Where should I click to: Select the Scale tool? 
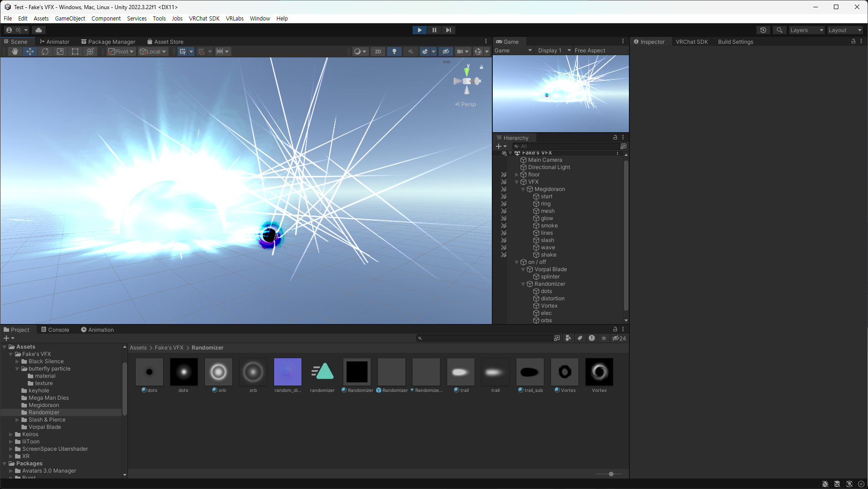point(60,51)
